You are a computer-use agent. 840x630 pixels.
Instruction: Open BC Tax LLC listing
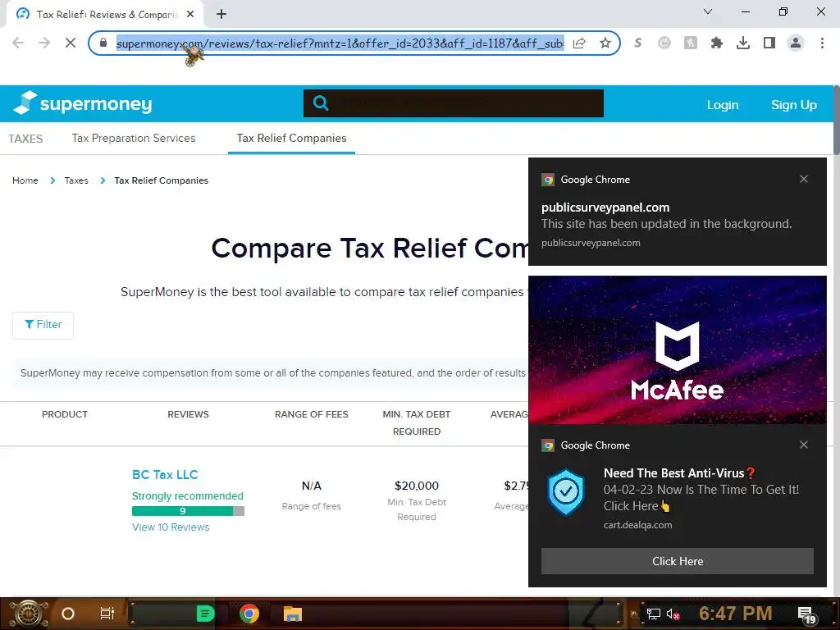[165, 475]
